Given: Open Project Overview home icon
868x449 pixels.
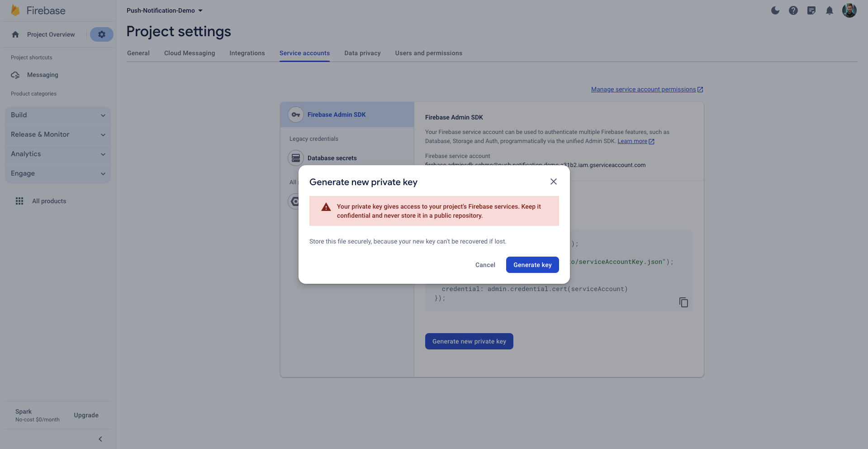Looking at the screenshot, I should pos(15,34).
